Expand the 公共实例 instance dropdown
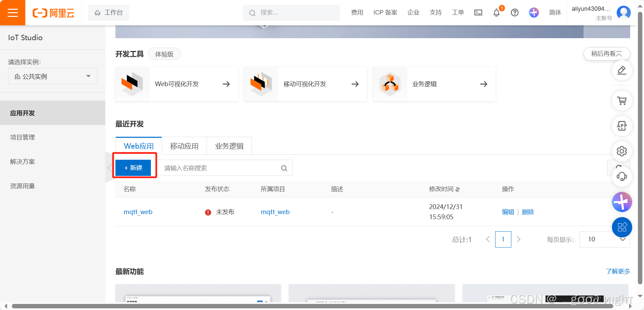644x310 pixels. coord(53,76)
